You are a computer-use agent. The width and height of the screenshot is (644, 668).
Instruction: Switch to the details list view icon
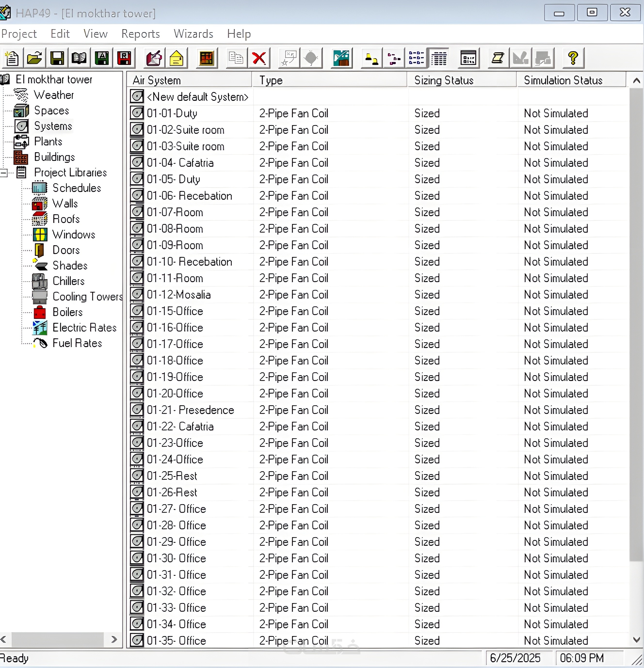439,58
